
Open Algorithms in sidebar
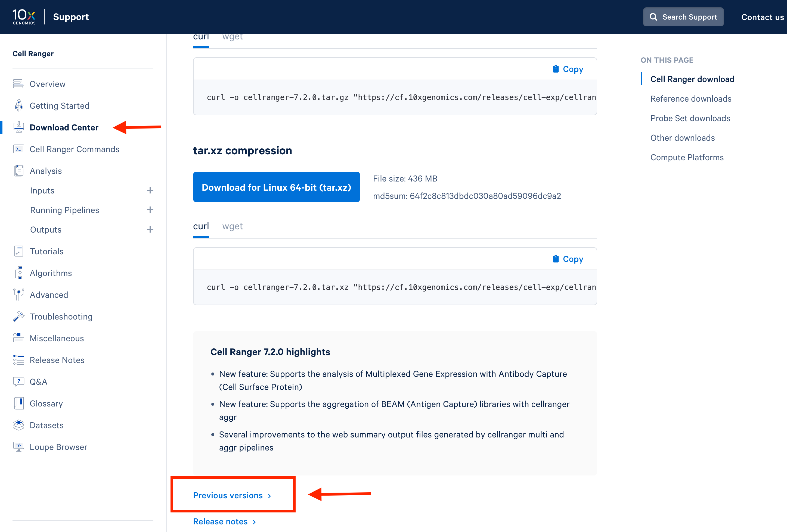51,273
